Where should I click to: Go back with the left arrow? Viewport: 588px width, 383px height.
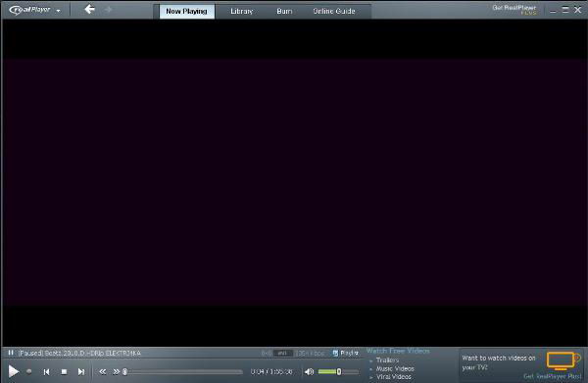pyautogui.click(x=89, y=9)
